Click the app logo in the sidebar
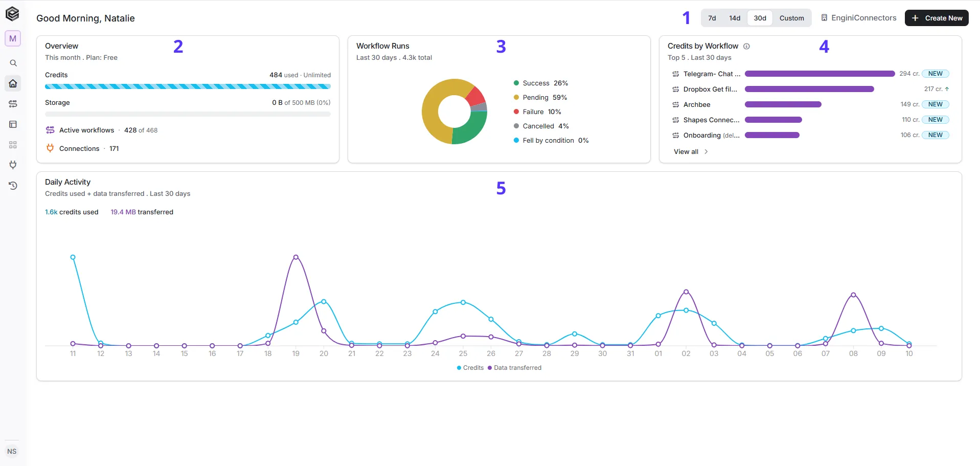980x466 pixels. pyautogui.click(x=12, y=14)
